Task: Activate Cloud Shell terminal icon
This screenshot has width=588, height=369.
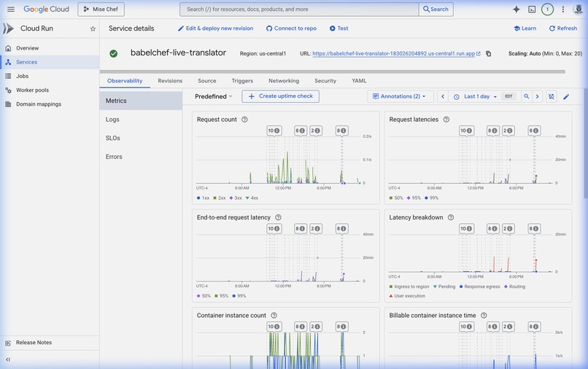Action: (532, 9)
